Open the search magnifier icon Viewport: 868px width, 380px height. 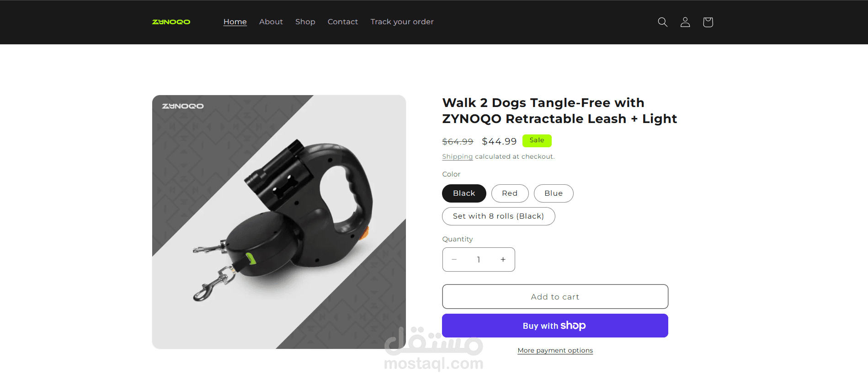tap(662, 22)
